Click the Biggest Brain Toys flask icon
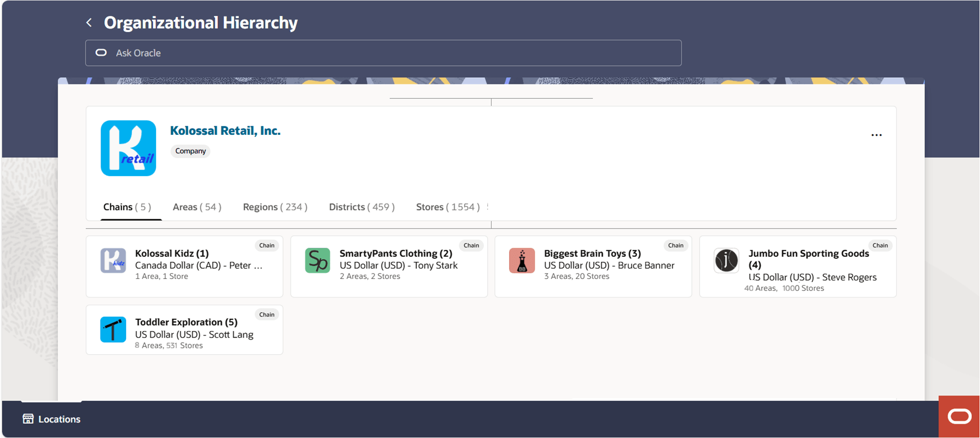This screenshot has height=438, width=980. pyautogui.click(x=522, y=260)
